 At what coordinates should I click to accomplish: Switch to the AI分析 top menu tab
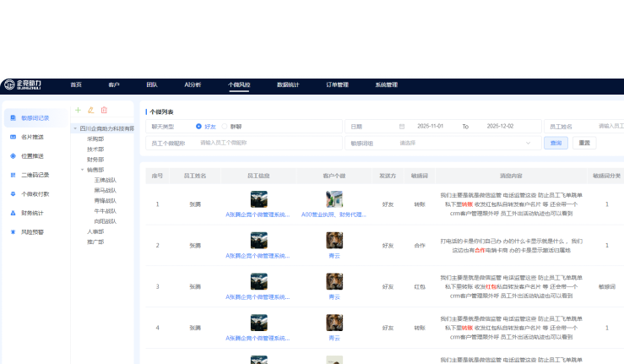coord(193,84)
